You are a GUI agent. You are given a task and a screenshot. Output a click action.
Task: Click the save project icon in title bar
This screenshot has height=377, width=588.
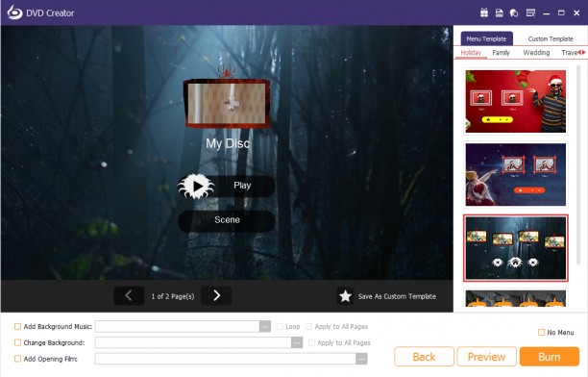coord(499,13)
